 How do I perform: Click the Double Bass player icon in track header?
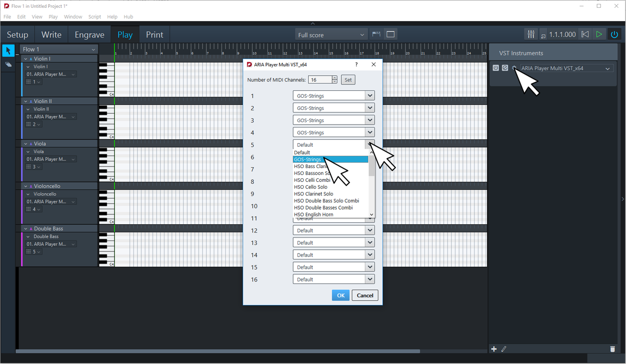pos(31,229)
